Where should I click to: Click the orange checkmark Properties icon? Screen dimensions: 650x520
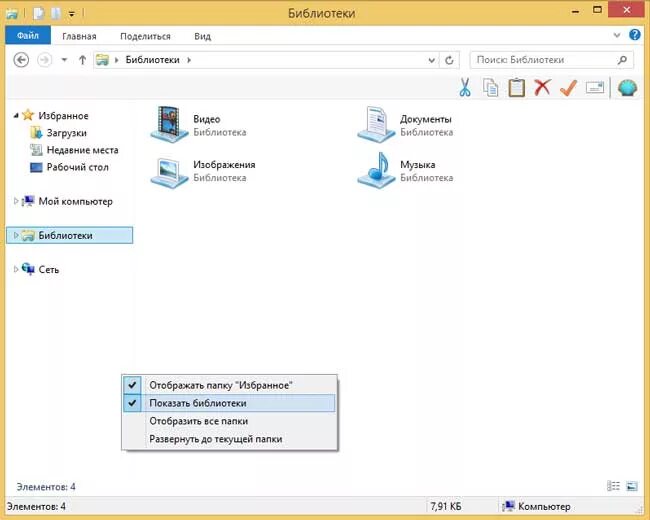pyautogui.click(x=568, y=87)
